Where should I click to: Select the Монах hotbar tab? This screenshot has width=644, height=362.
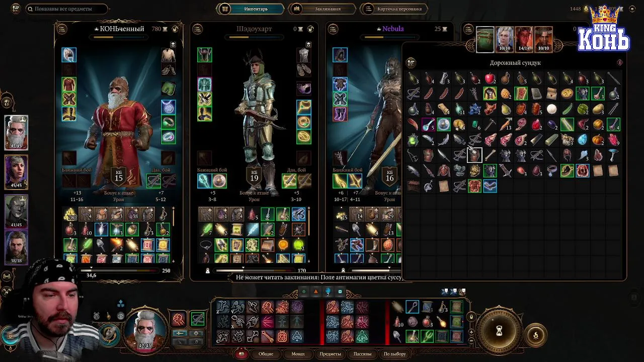[298, 354]
